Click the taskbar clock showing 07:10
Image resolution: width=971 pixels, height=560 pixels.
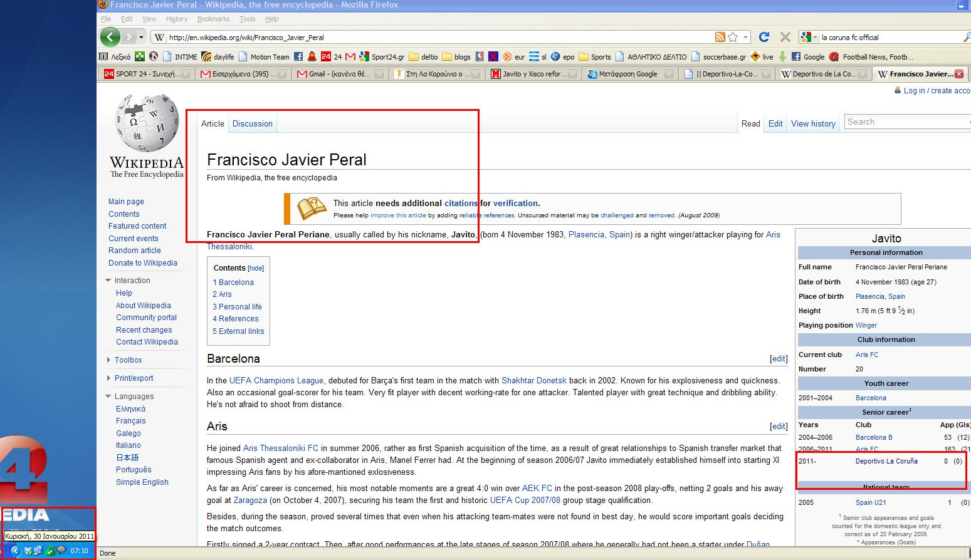pos(80,551)
